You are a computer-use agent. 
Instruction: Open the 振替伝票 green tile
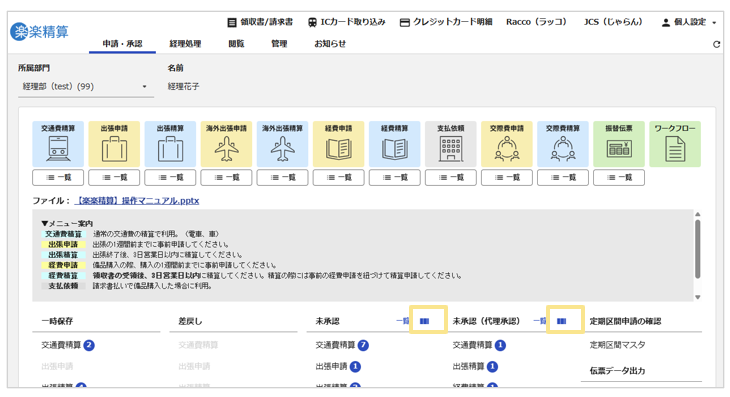(619, 144)
